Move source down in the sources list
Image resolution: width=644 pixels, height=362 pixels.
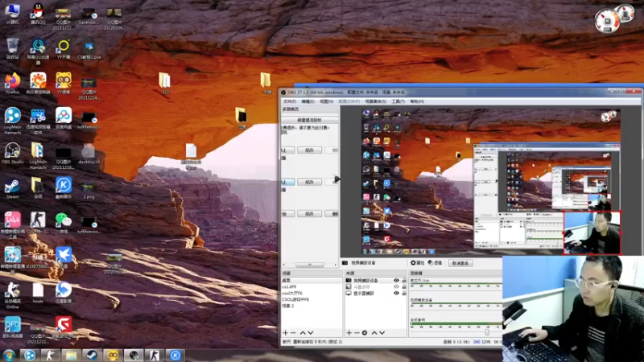point(382,333)
